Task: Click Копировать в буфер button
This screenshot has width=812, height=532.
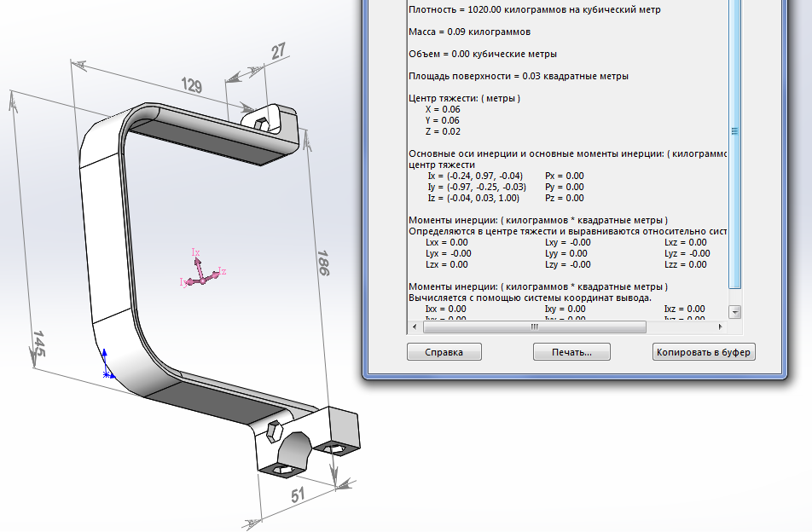Action: tap(705, 352)
